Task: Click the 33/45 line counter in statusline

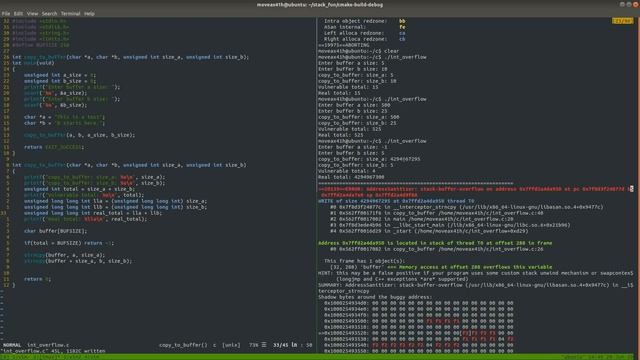Action: point(281,345)
